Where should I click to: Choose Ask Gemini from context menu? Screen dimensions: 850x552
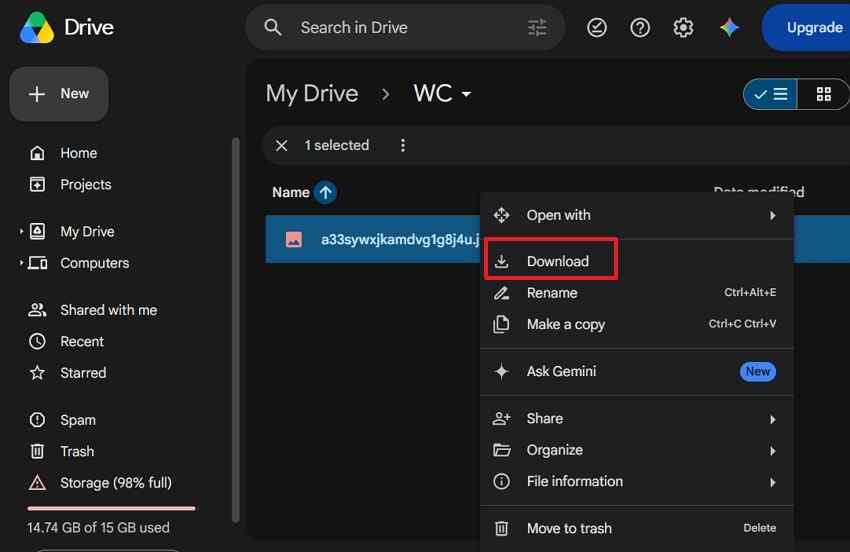pyautogui.click(x=636, y=371)
